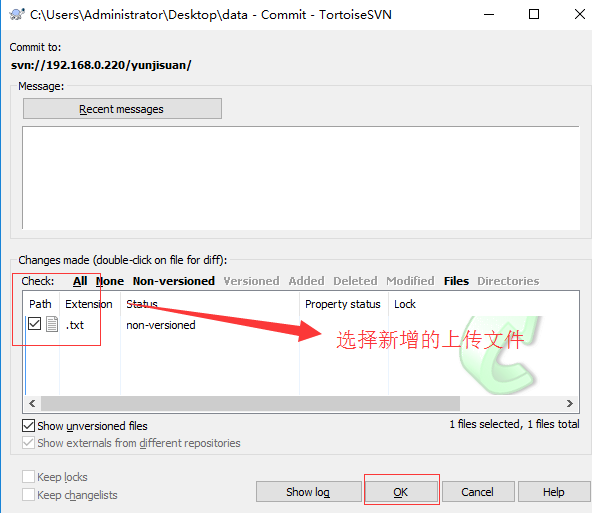Select None in the Check row
Image resolution: width=592 pixels, height=513 pixels.
[x=110, y=281]
